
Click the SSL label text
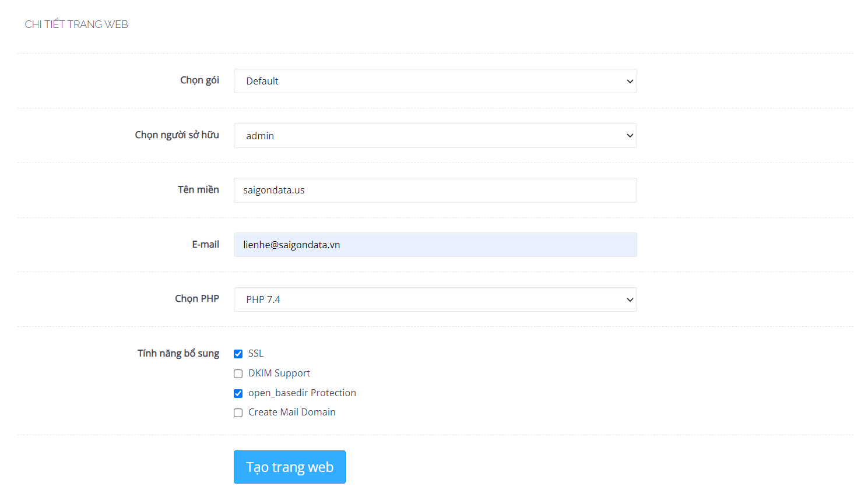click(256, 353)
